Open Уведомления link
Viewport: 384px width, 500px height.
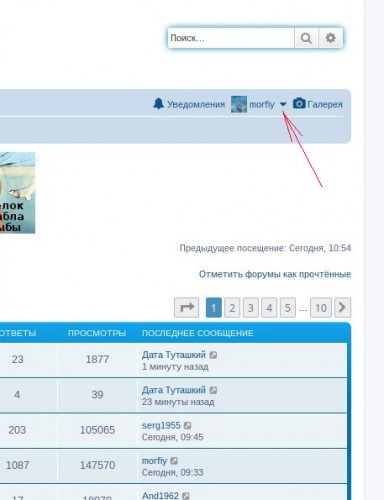pyautogui.click(x=196, y=104)
